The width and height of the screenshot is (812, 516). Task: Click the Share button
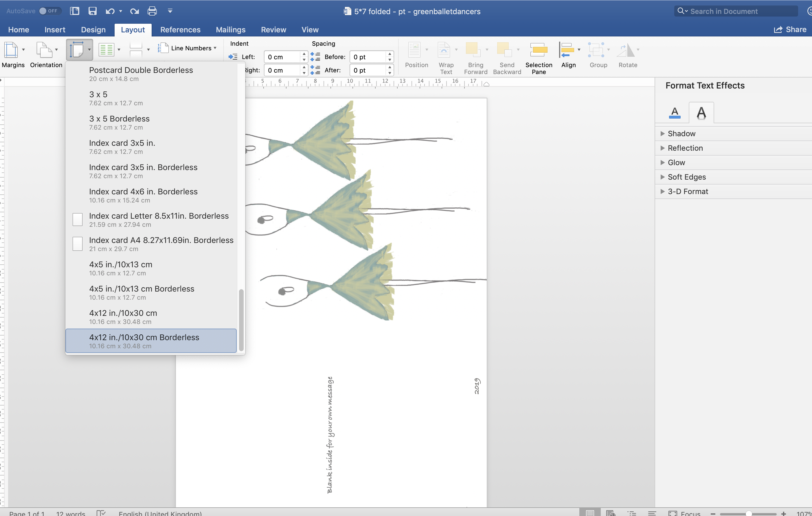click(790, 30)
